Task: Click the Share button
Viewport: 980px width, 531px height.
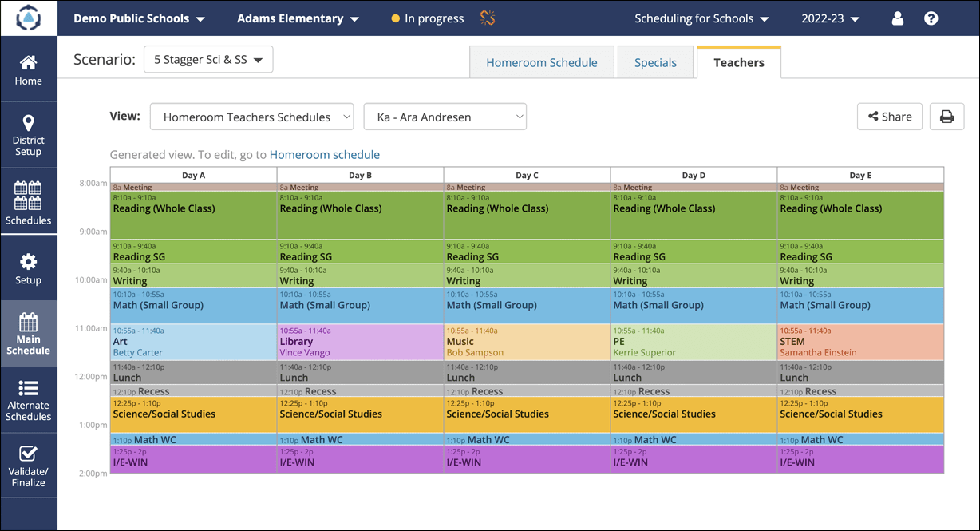Action: (889, 116)
